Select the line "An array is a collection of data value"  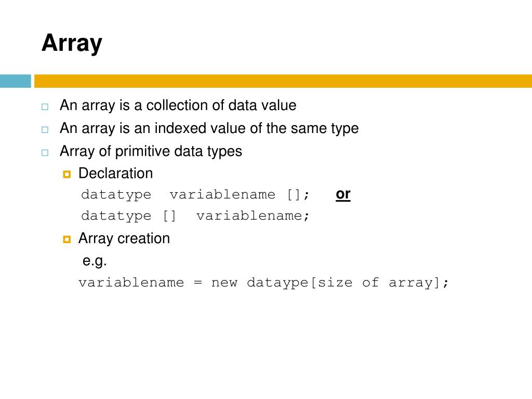[178, 105]
